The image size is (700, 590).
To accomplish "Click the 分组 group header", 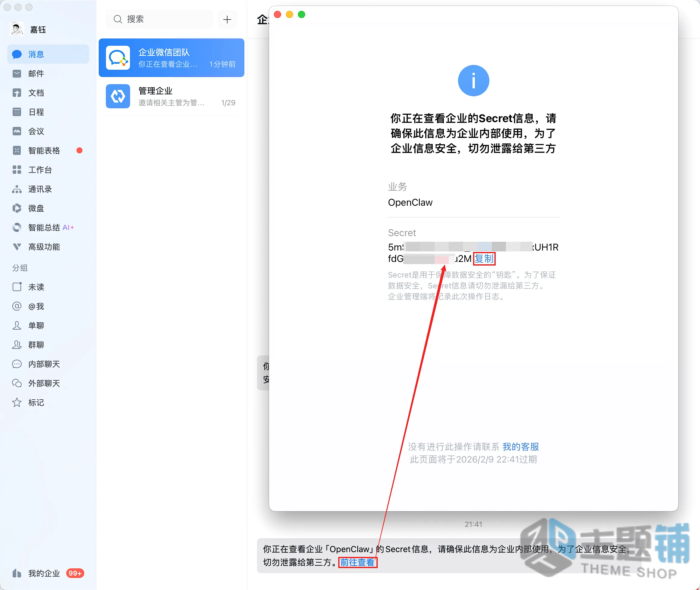I will [x=20, y=268].
